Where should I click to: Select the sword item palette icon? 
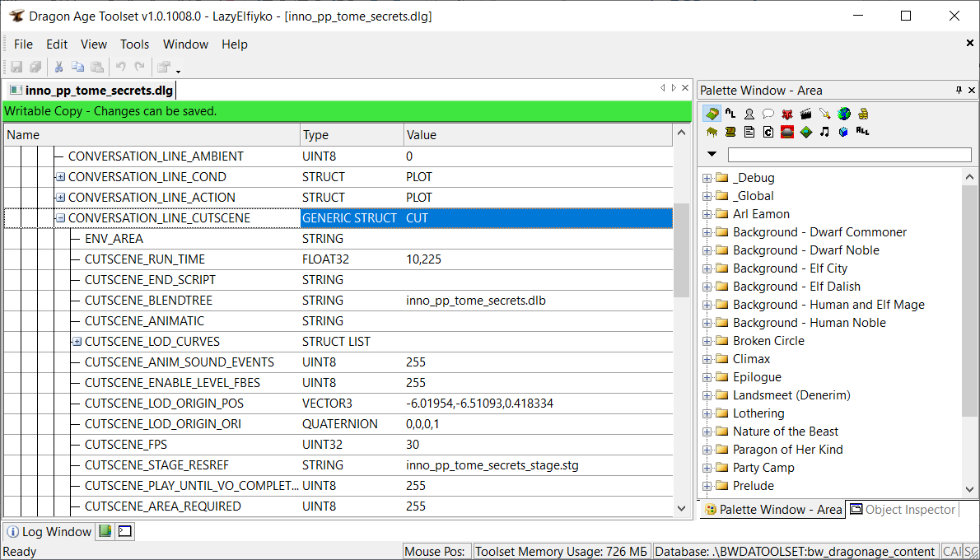tap(825, 114)
